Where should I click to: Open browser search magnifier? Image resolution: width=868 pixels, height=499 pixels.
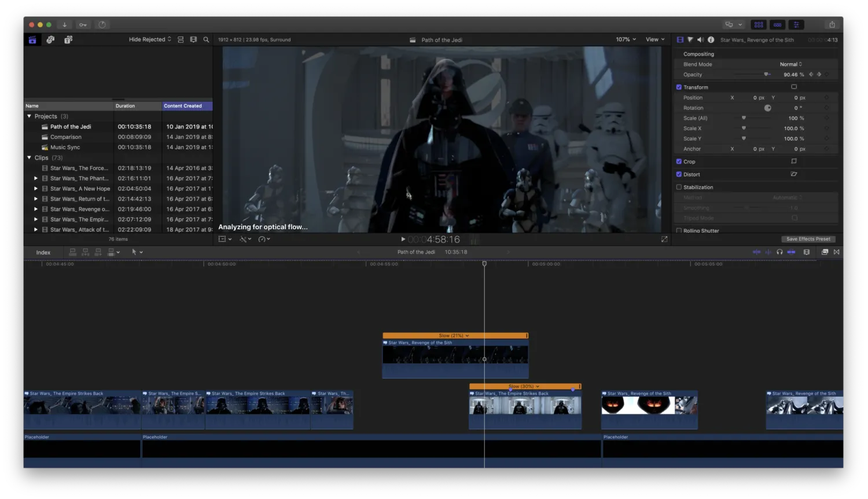(206, 39)
